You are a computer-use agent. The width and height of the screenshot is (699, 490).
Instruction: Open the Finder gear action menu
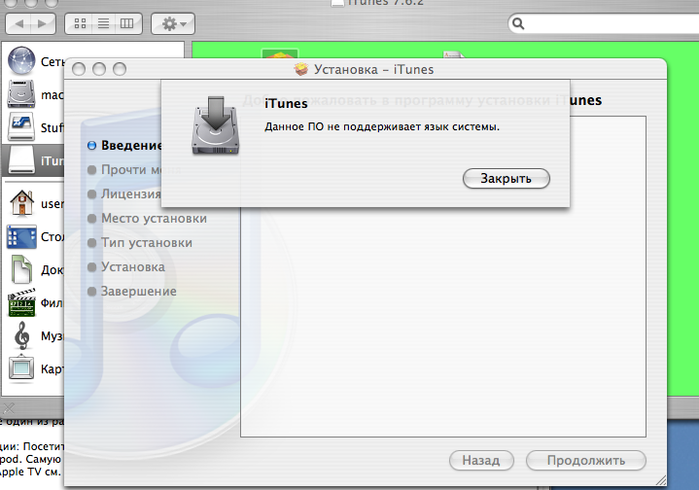[173, 24]
